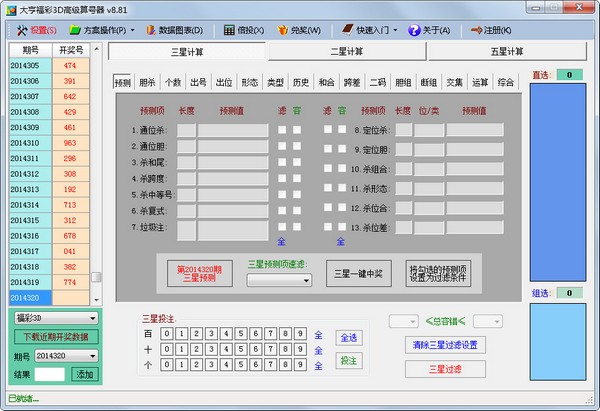The width and height of the screenshot is (600, 411).
Task: Open the 快速入门 quick start guide
Action: tap(375, 30)
